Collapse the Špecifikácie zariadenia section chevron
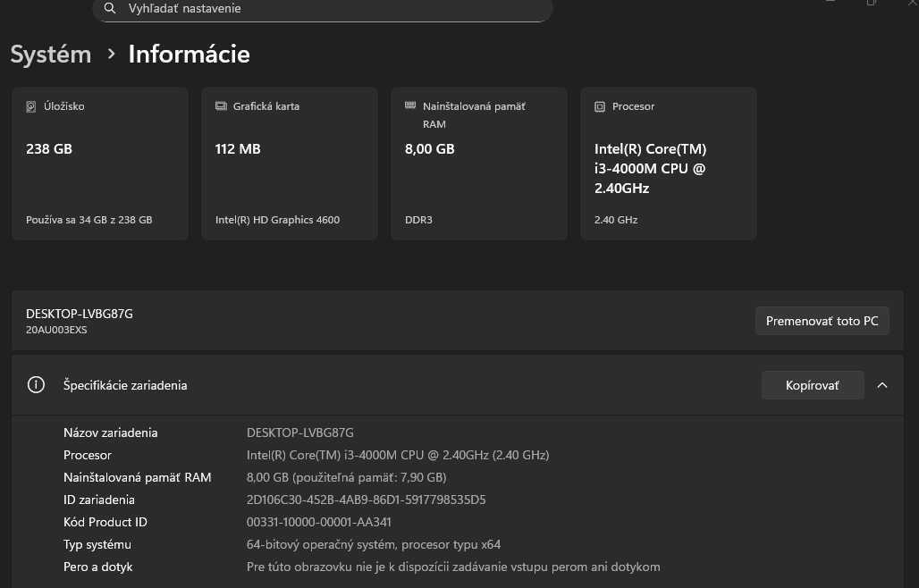 [x=882, y=385]
